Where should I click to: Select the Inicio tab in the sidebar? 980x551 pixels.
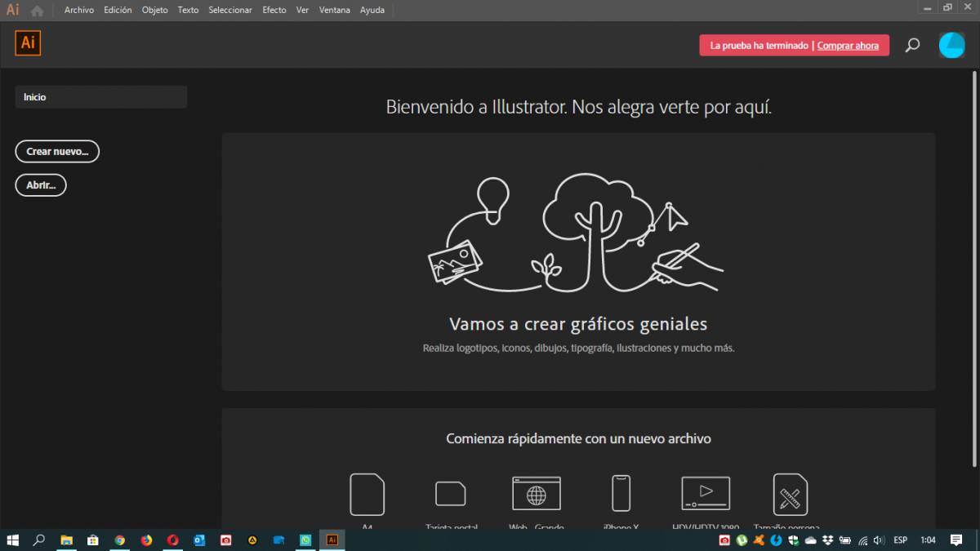pyautogui.click(x=101, y=97)
